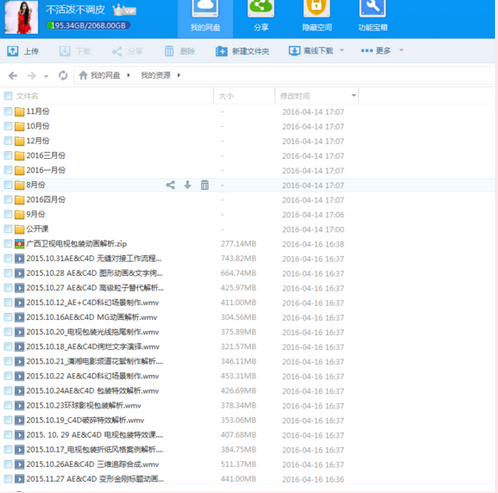Check the box for 公开课 folder
The height and width of the screenshot is (493, 498).
click(x=8, y=229)
